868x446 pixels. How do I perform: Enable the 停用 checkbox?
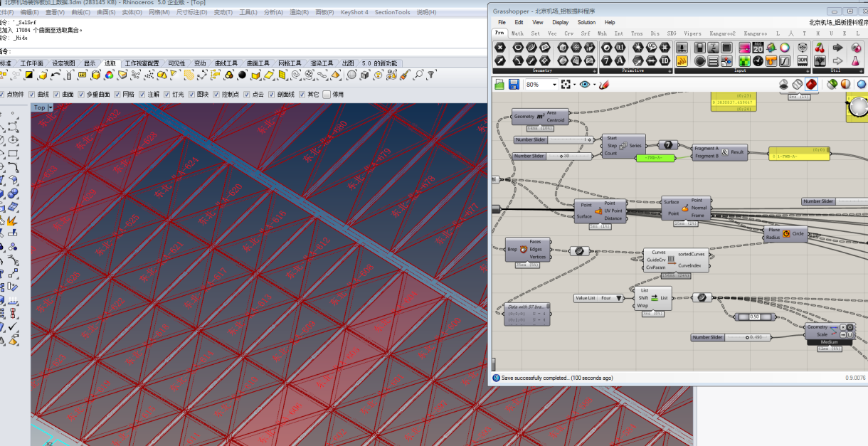[x=327, y=95]
